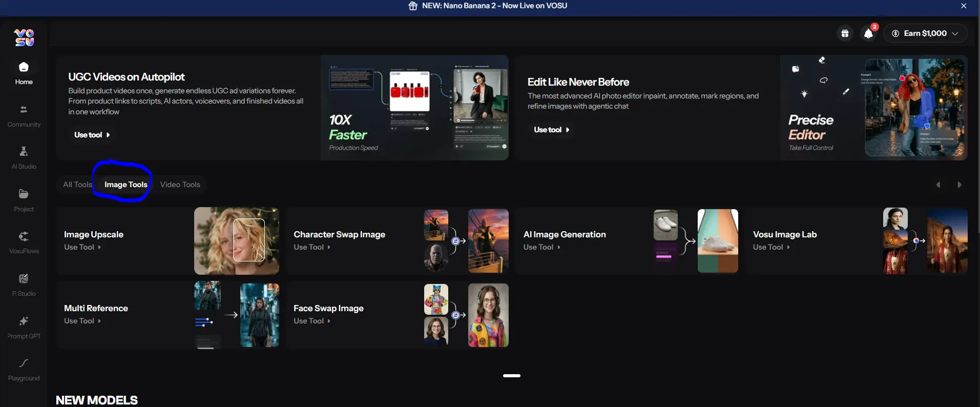This screenshot has width=980, height=407.
Task: Open P. Studio in the sidebar
Action: [24, 286]
